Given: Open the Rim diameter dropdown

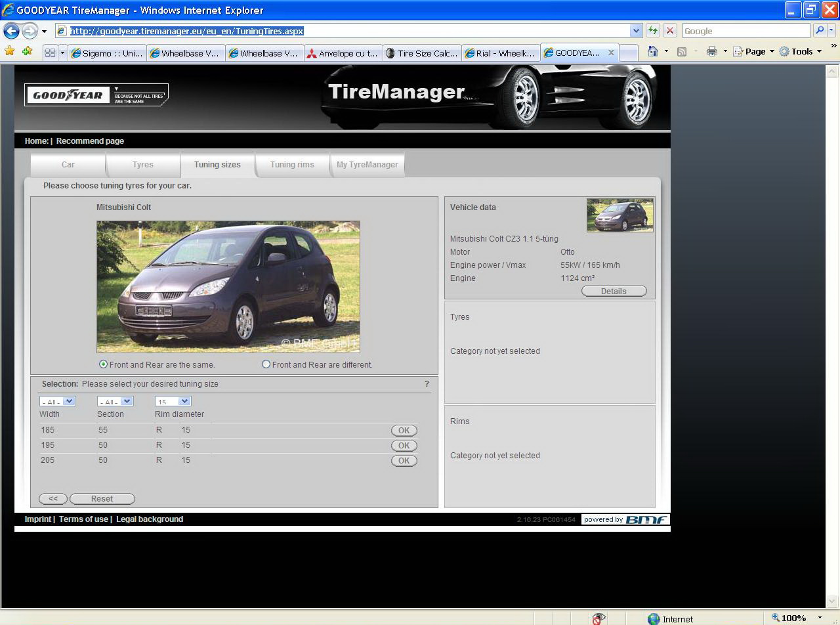Looking at the screenshot, I should click(x=173, y=401).
